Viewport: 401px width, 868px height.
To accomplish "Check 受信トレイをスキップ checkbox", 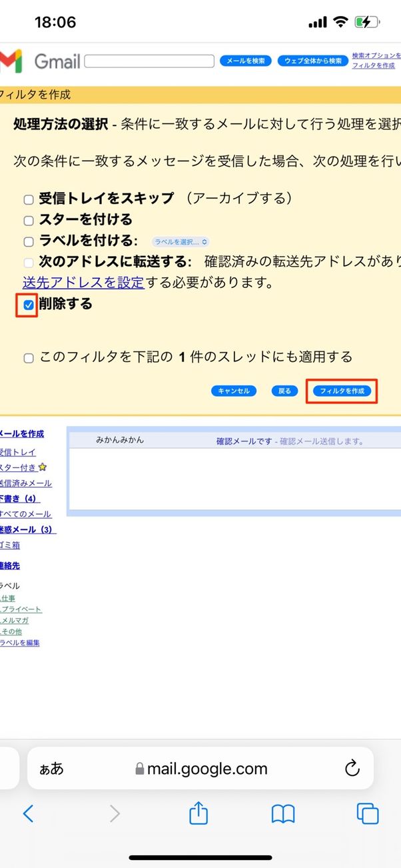I will [x=28, y=199].
